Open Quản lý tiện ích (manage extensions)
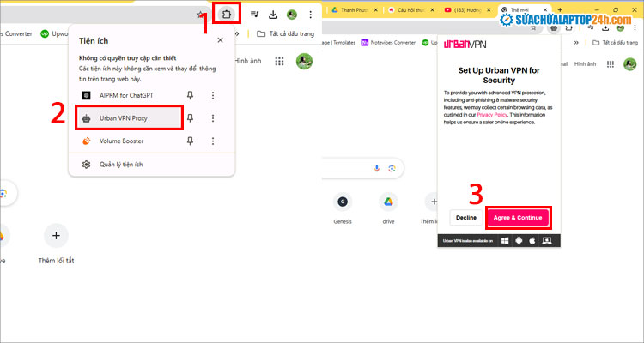 [x=120, y=165]
